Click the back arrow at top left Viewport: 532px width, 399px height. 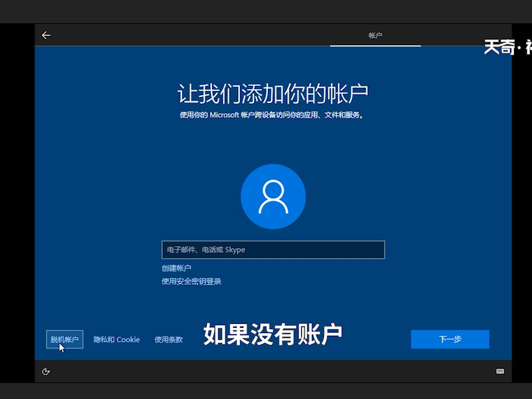(46, 35)
